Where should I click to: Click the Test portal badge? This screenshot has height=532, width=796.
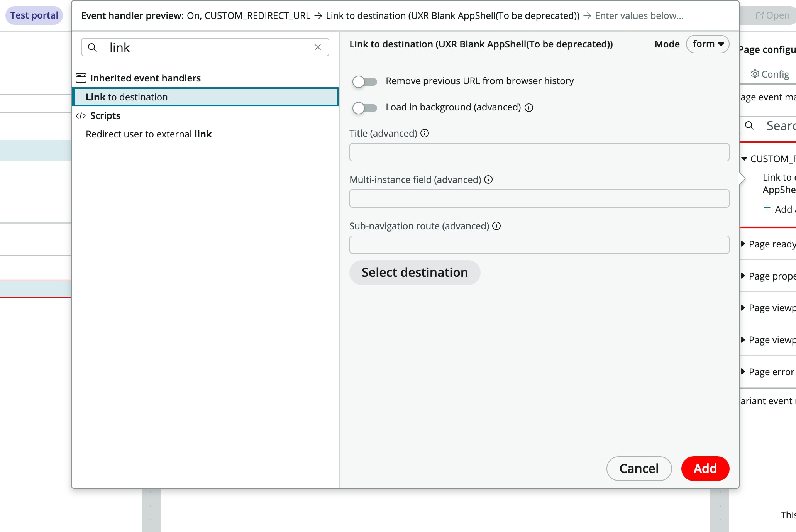[x=33, y=15]
